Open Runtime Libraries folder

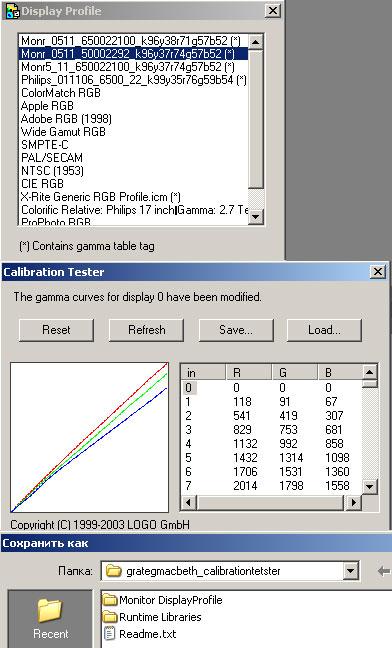[x=152, y=617]
